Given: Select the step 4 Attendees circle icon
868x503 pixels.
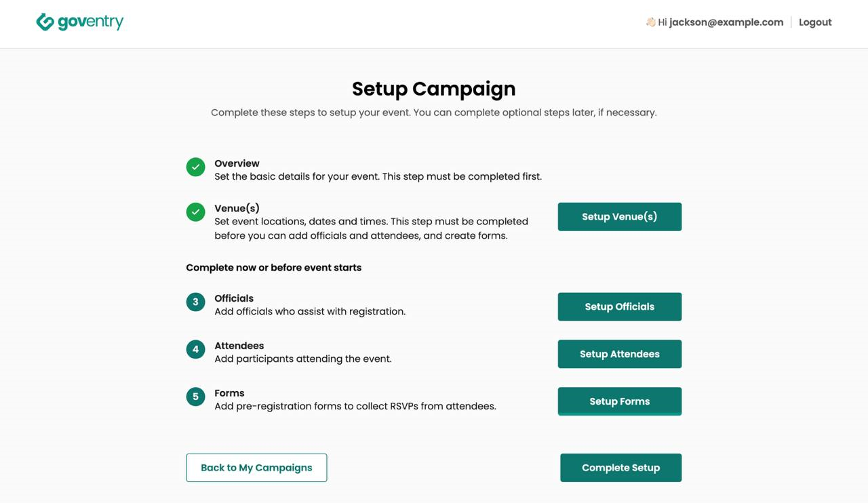Looking at the screenshot, I should (x=195, y=349).
